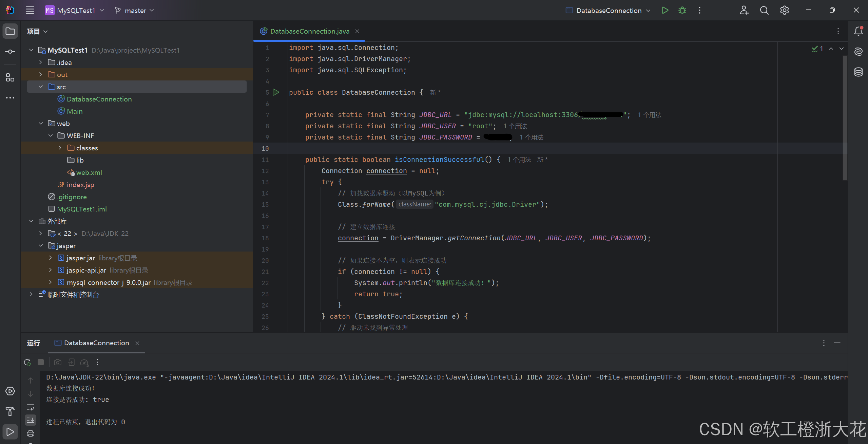Open the Search Everywhere magnifier
Viewport: 868px width, 444px height.
coord(764,10)
